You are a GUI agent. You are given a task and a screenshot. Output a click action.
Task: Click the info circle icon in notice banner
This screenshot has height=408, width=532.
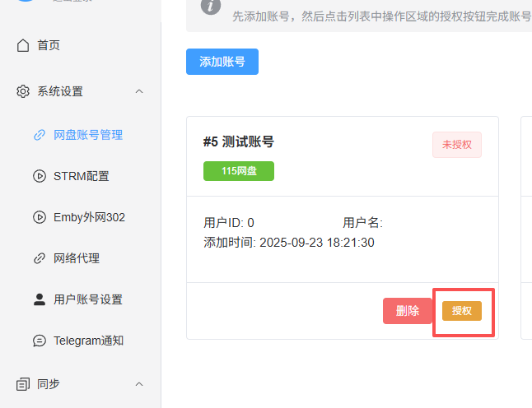211,6
